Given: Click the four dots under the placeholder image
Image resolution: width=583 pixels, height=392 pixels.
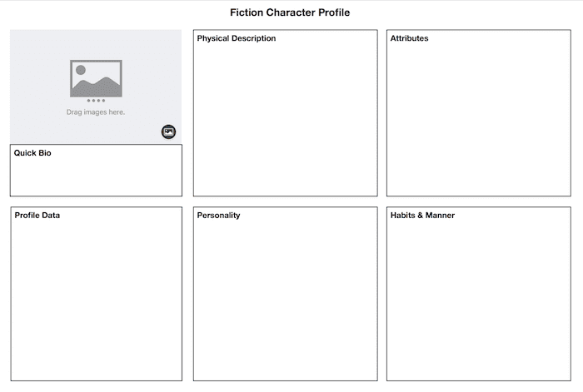Looking at the screenshot, I should (96, 101).
